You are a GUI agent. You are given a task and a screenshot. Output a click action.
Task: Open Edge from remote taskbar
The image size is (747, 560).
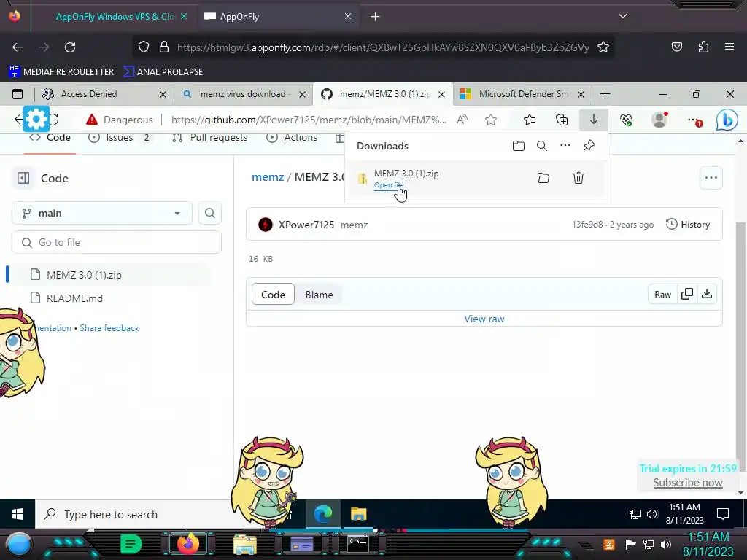[x=323, y=515]
